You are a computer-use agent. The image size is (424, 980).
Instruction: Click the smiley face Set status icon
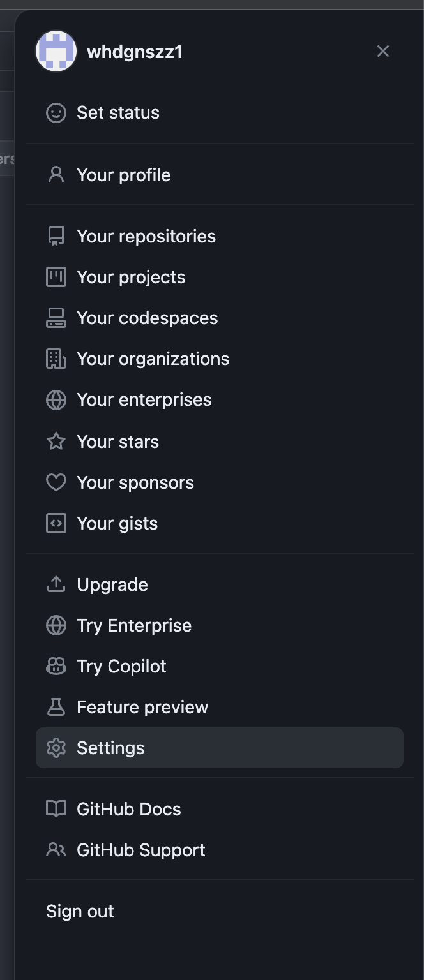point(56,113)
